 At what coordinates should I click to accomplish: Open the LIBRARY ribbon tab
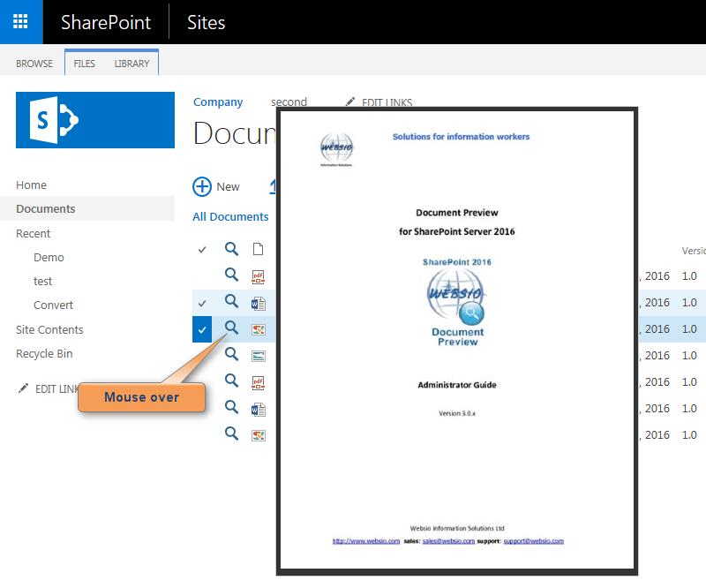pos(131,64)
